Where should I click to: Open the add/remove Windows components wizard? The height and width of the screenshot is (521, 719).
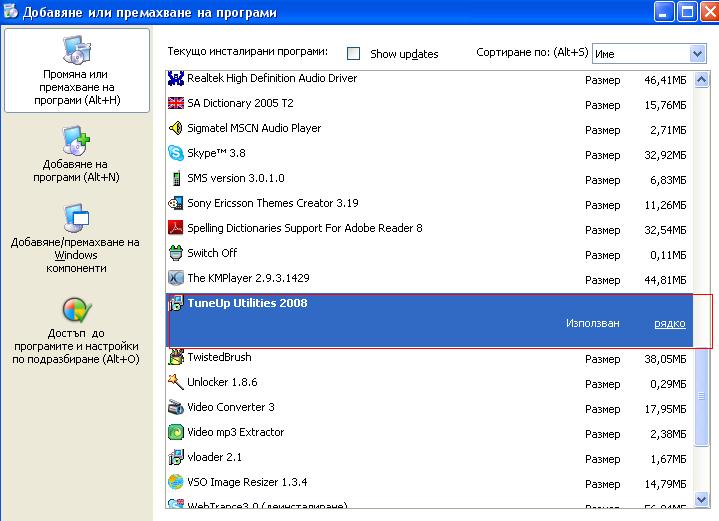(x=76, y=238)
